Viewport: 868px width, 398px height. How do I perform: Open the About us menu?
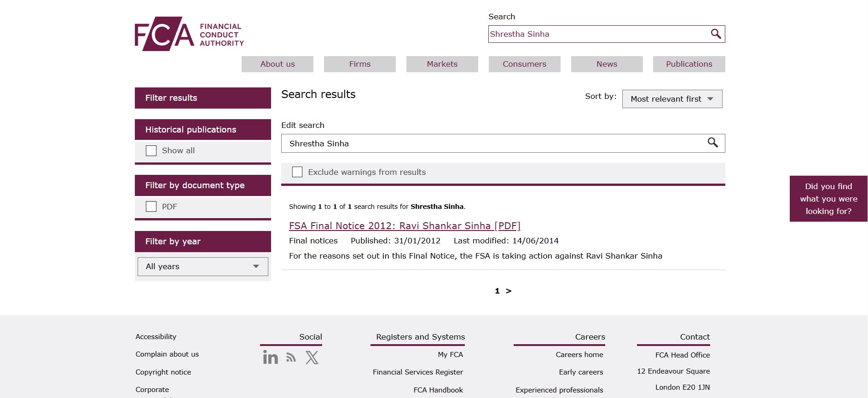[x=277, y=64]
